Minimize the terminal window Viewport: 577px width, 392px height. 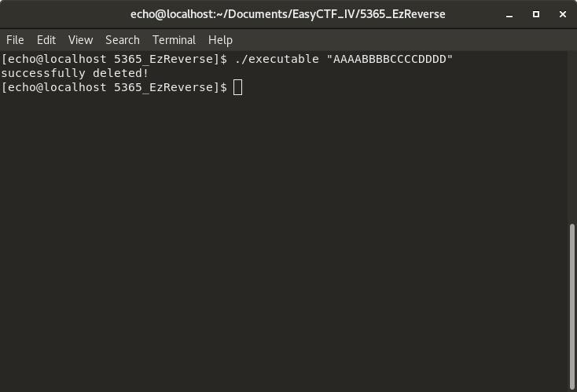click(510, 14)
